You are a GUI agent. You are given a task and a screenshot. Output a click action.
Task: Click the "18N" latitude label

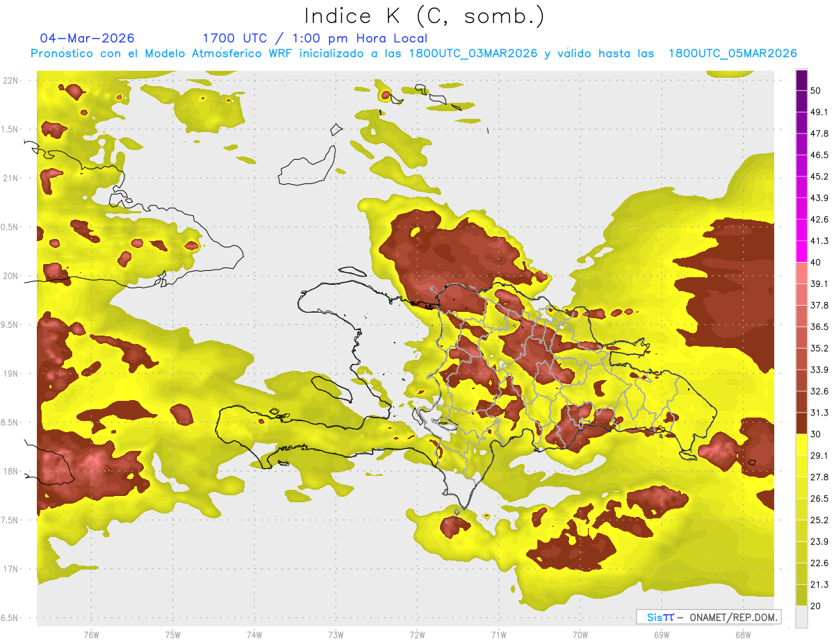[x=12, y=471]
